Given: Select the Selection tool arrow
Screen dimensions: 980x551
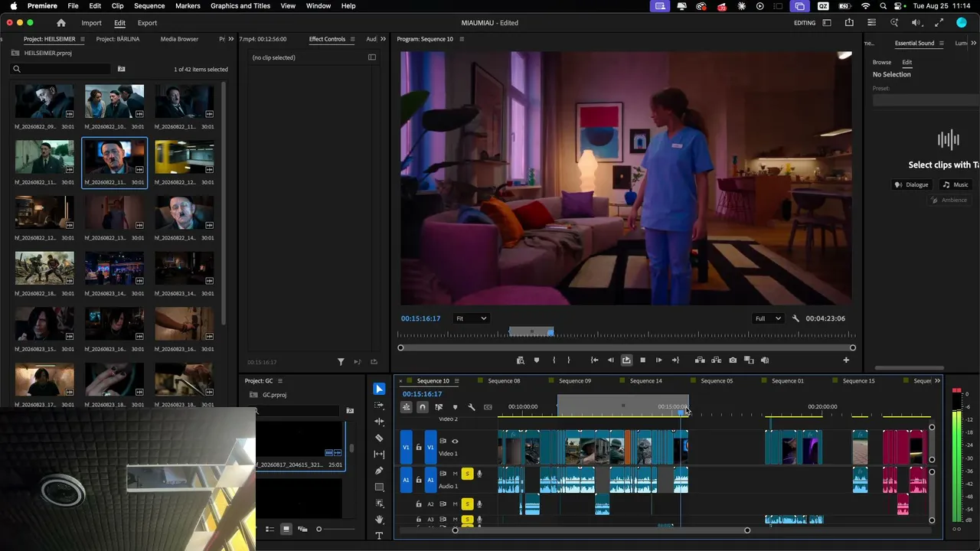Looking at the screenshot, I should (x=379, y=389).
